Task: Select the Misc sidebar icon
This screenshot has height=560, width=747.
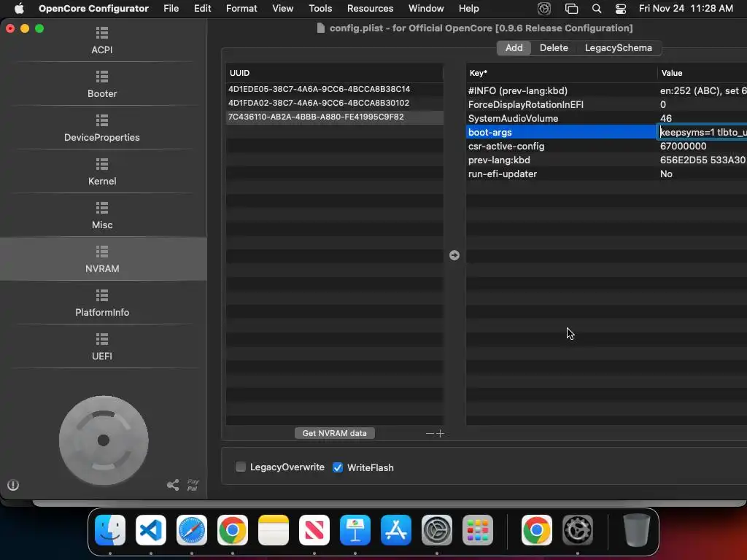Action: [x=102, y=208]
